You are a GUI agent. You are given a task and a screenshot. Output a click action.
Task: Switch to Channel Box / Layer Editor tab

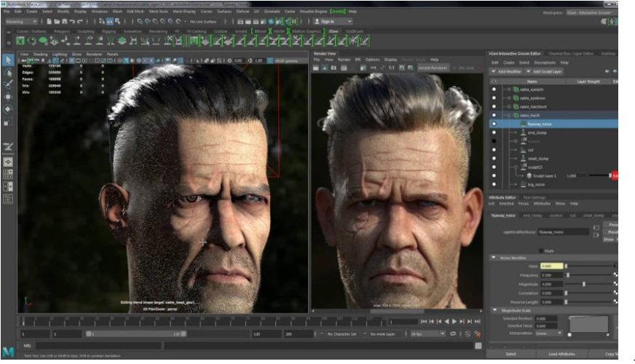coord(569,53)
